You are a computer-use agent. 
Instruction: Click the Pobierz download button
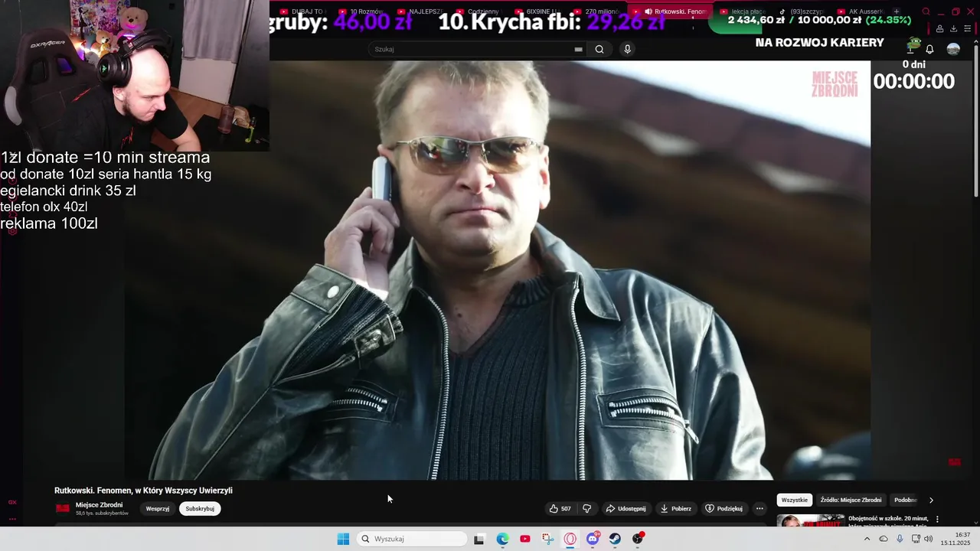click(x=675, y=508)
